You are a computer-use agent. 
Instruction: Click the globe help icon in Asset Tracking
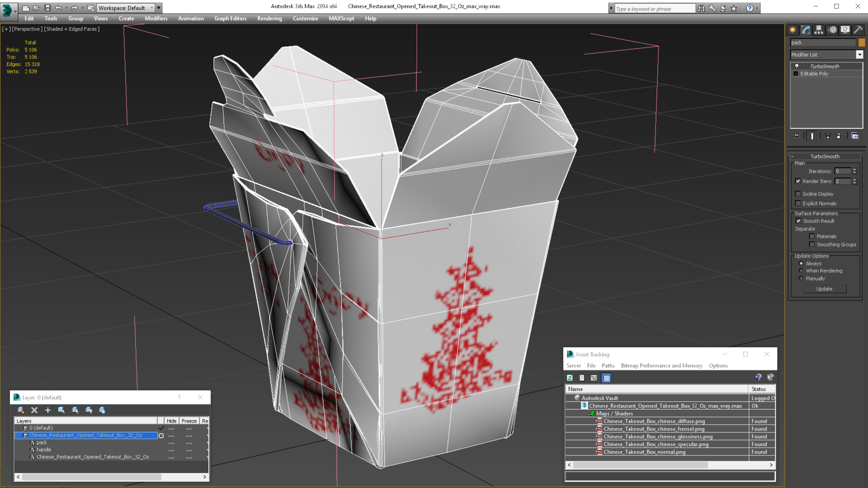[x=758, y=377]
